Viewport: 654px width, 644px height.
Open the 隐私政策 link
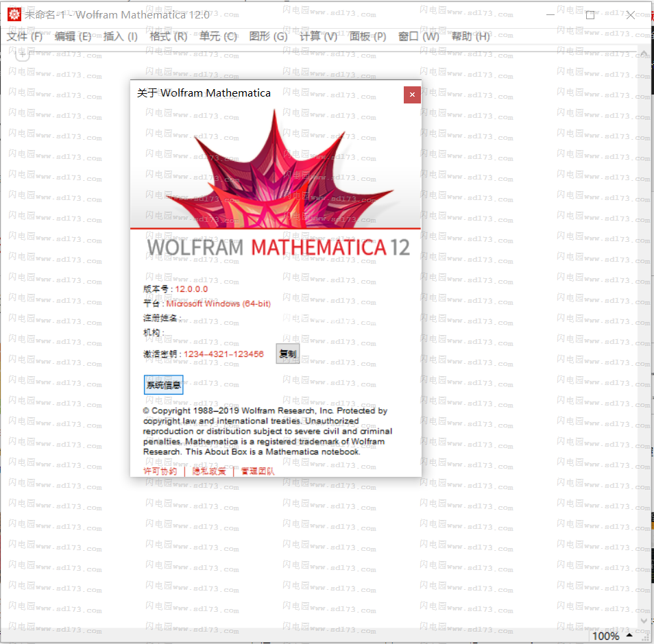tap(209, 471)
